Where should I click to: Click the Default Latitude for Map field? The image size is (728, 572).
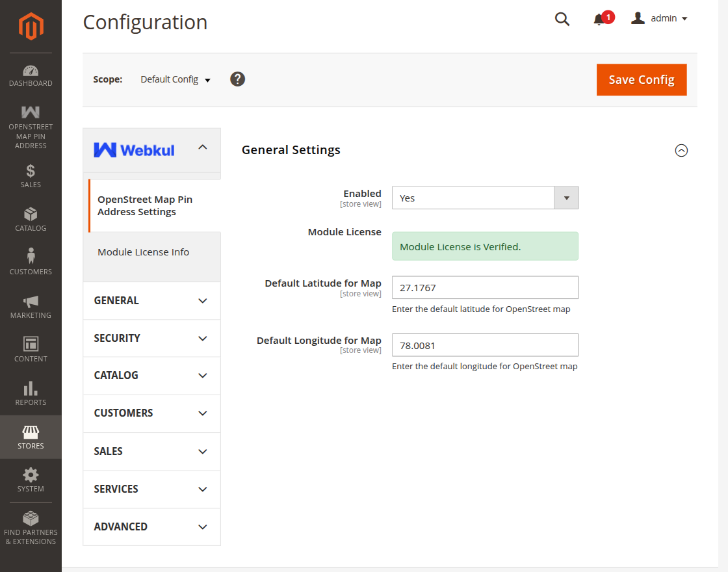(485, 287)
